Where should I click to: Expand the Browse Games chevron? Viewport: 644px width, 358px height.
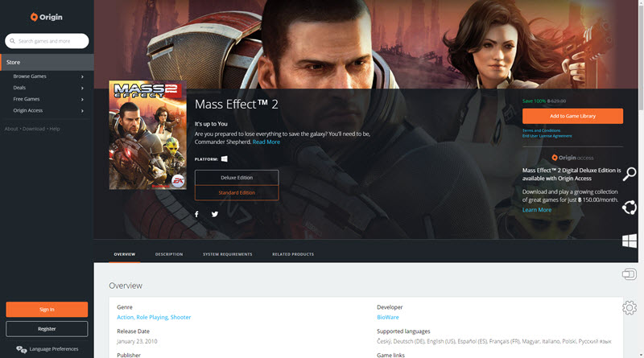point(82,76)
